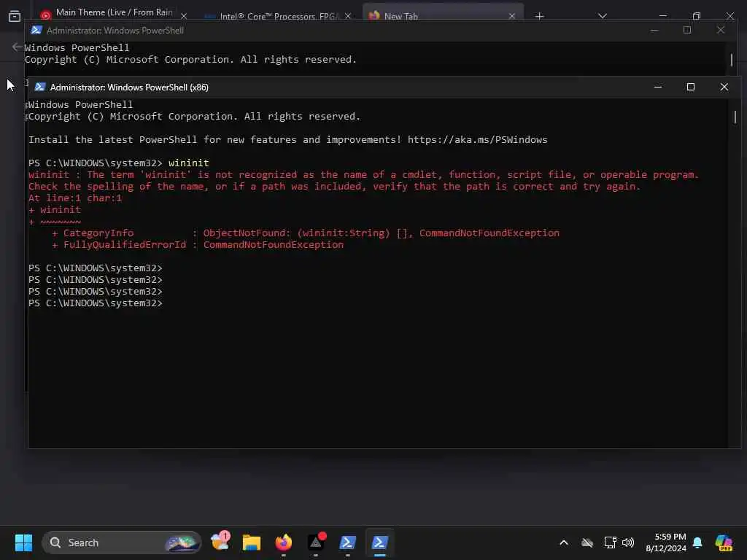Launch Copilot preview from the taskbar

724,542
